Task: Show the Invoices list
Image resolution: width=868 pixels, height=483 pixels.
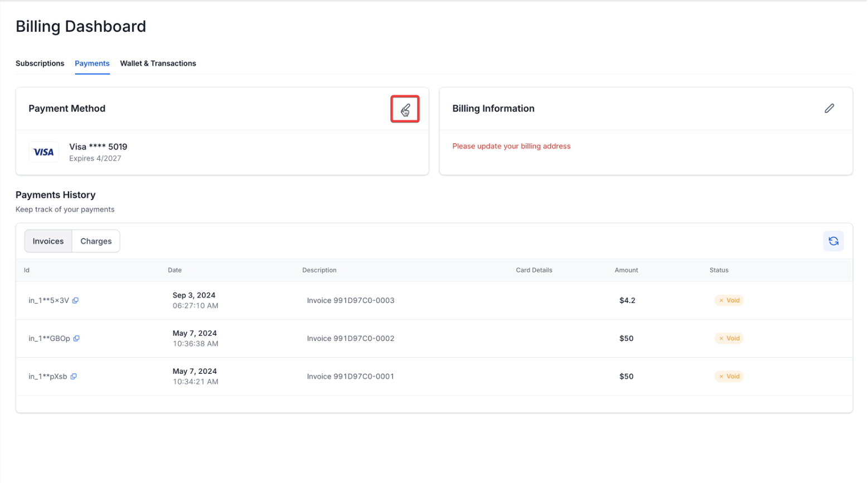Action: (x=48, y=241)
